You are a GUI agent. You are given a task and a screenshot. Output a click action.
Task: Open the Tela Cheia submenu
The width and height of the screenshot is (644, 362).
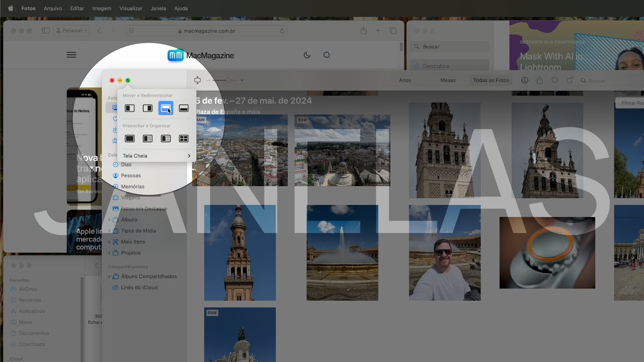click(156, 156)
